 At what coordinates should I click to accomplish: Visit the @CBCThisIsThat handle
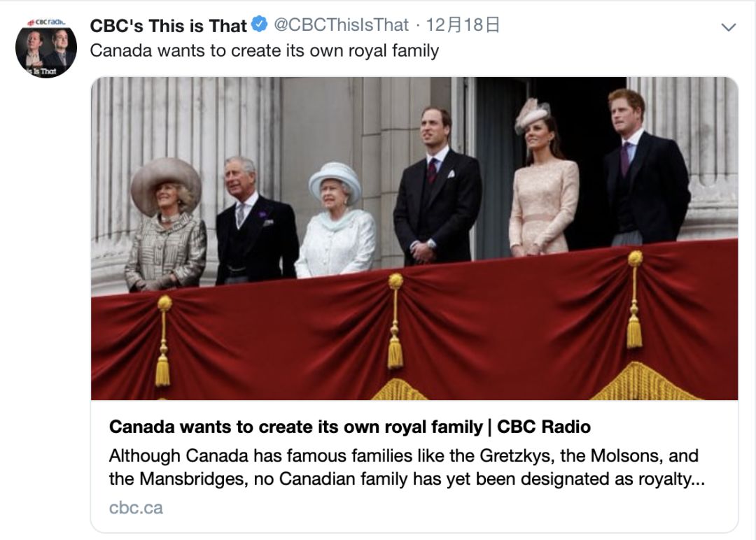341,25
